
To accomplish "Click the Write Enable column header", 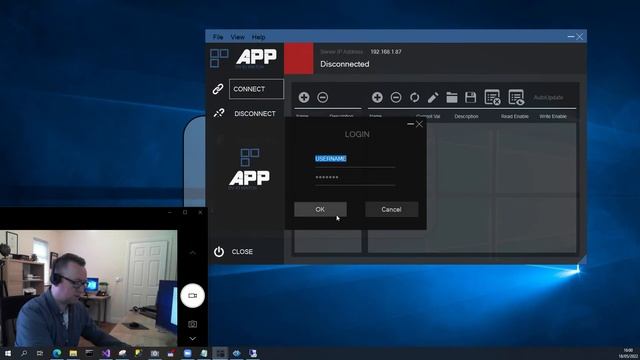I will click(553, 116).
